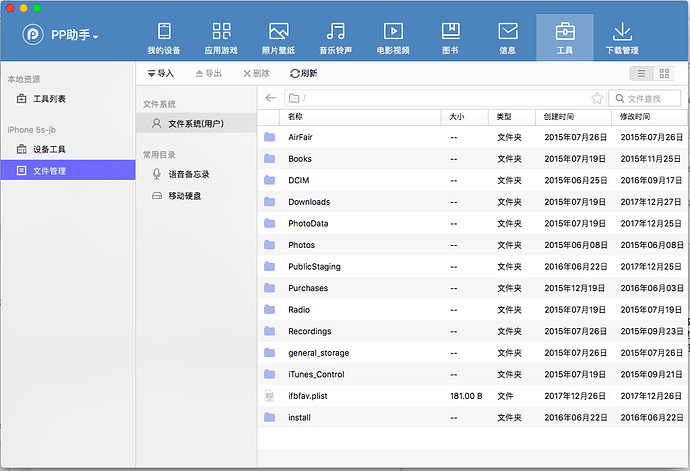Select the Purchases folder icon

tap(270, 288)
